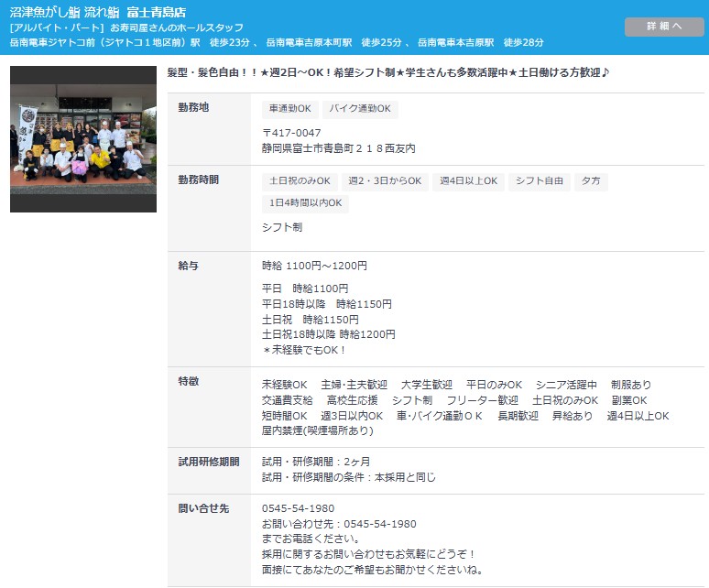Image resolution: width=709 pixels, height=588 pixels.
Task: Click the 大学生歓迎 feature label
Action: point(426,385)
